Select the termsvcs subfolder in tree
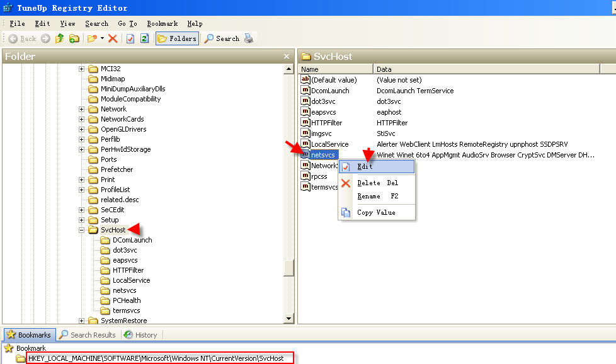 (x=120, y=310)
